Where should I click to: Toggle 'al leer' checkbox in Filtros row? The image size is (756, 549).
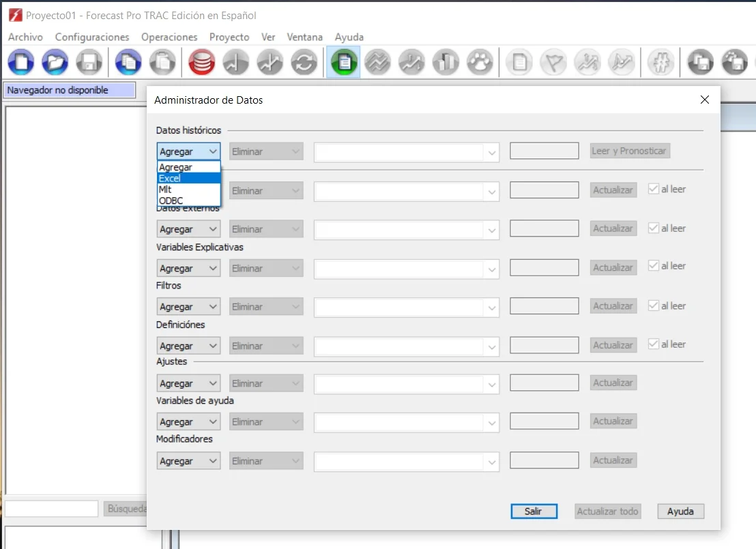[x=653, y=306]
